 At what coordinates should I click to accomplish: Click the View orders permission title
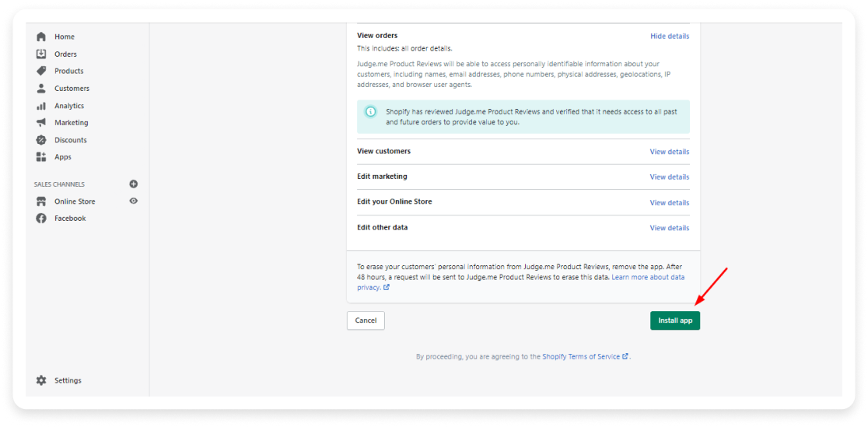[377, 36]
